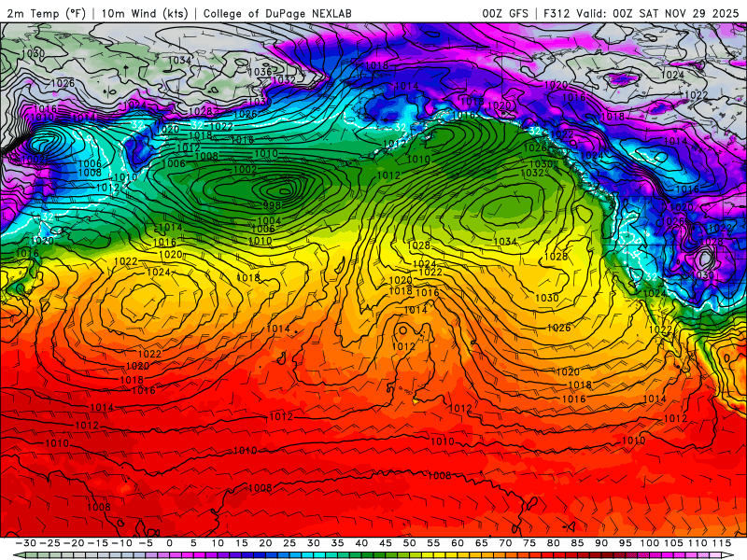Click the 95 label on the temperature scale
The width and height of the screenshot is (747, 560).
pyautogui.click(x=625, y=543)
